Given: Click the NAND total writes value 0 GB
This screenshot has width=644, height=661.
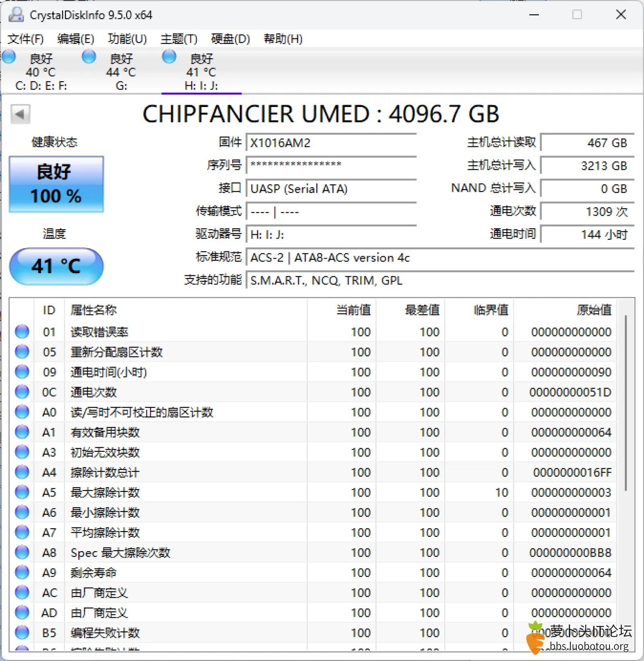Looking at the screenshot, I should [x=588, y=189].
